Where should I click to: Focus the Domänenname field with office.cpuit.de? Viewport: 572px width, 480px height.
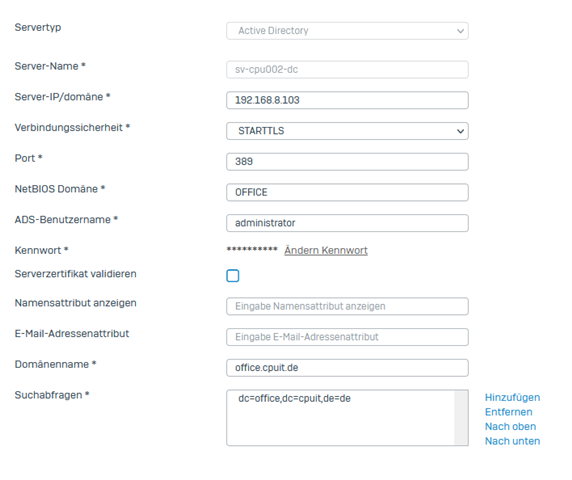click(347, 368)
